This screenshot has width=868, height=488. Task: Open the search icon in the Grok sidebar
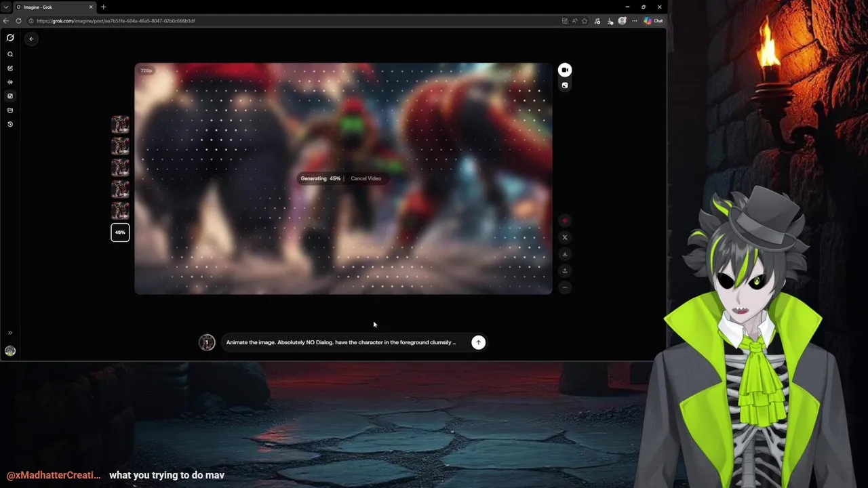coord(10,54)
